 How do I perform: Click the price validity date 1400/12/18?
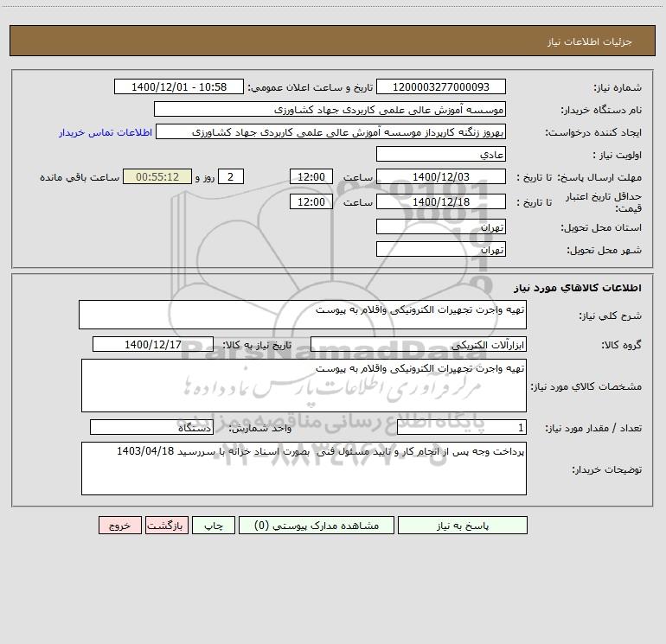441,201
